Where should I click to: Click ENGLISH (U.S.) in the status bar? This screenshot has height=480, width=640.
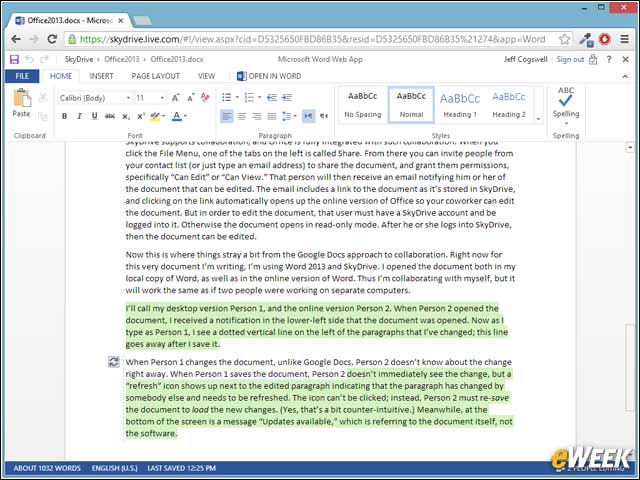[115, 468]
